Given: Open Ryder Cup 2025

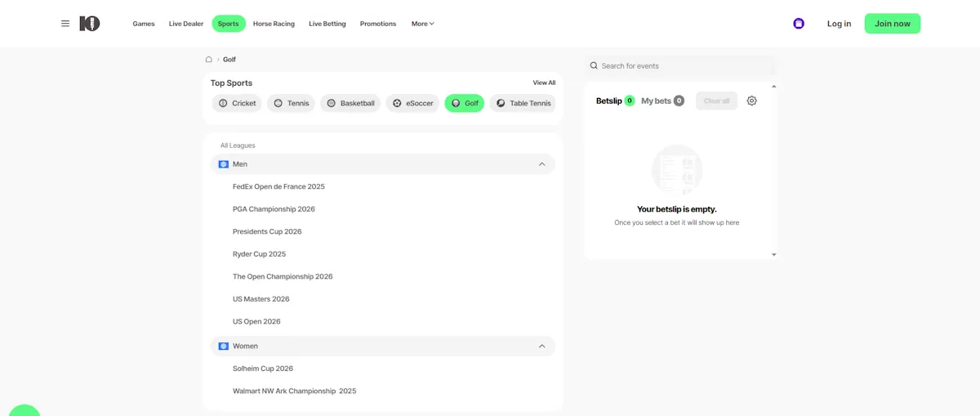Looking at the screenshot, I should pos(259,254).
